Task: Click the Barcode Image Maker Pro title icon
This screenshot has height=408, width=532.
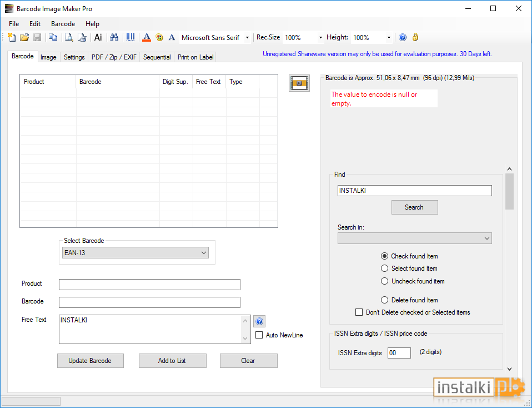Action: pyautogui.click(x=9, y=8)
